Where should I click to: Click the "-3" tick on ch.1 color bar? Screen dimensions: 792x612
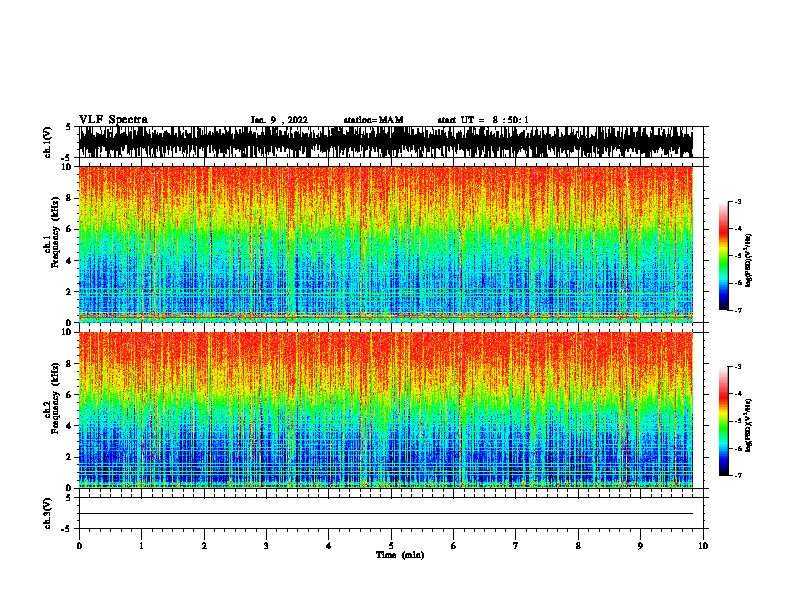737,201
